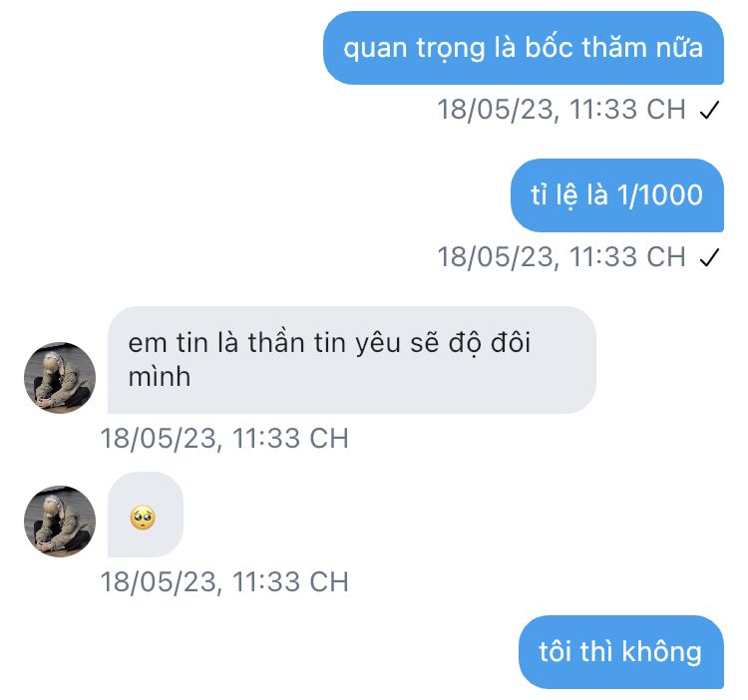Click the word 'mình' in the gray bubble
The width and height of the screenshot is (748, 700).
click(160, 377)
